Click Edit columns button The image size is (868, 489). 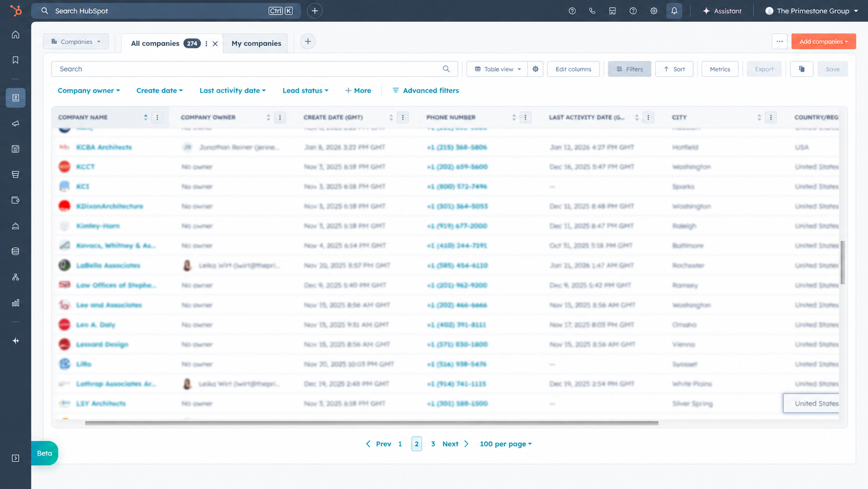[x=573, y=69]
